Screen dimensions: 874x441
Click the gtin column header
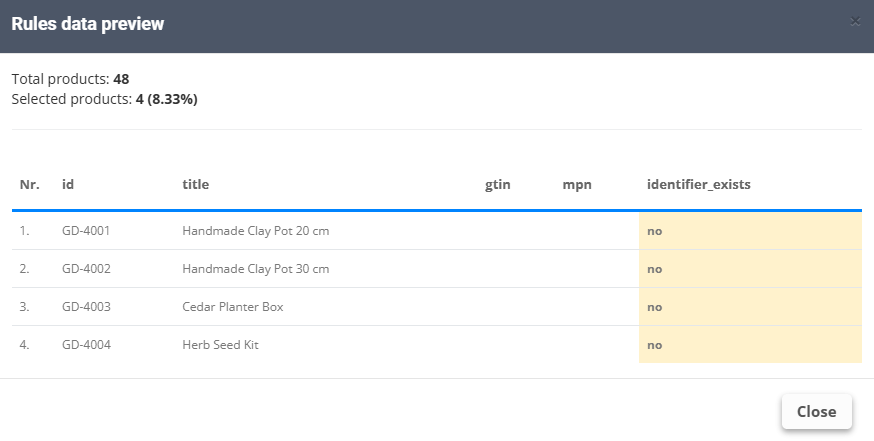click(498, 185)
